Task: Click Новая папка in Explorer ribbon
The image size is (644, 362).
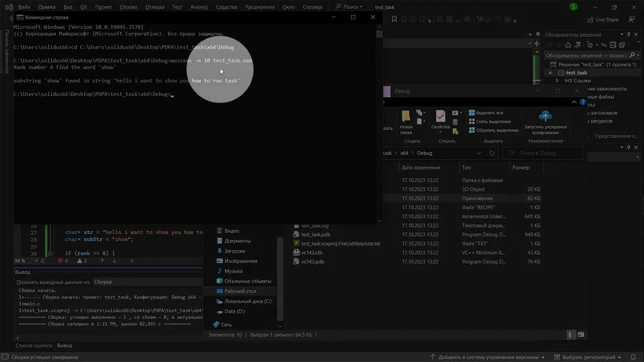Action: tap(406, 122)
